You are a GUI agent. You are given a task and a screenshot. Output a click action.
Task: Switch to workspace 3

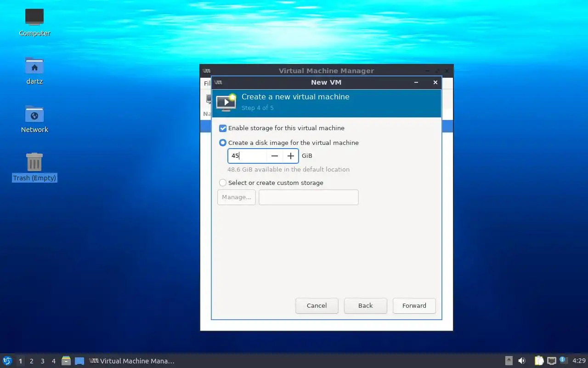coord(42,361)
